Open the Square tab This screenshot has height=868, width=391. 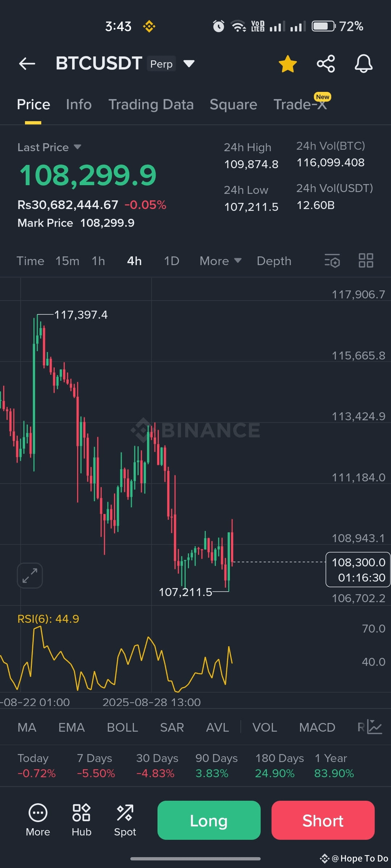(x=233, y=105)
